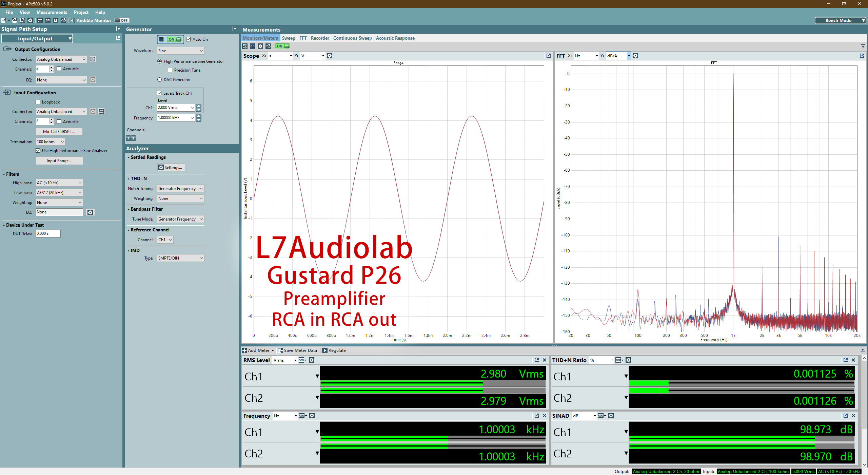Toggle Use High Performance Sine Analyzer
The height and width of the screenshot is (475, 868).
pos(38,151)
